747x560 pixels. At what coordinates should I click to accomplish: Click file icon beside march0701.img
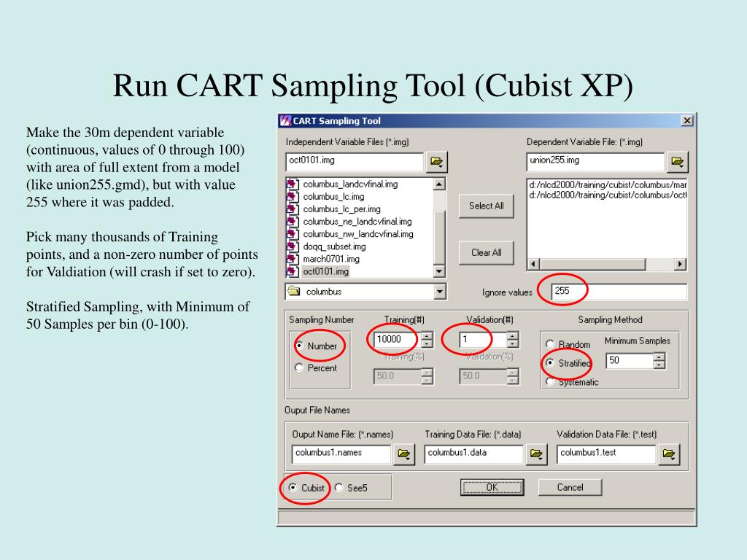[x=293, y=259]
